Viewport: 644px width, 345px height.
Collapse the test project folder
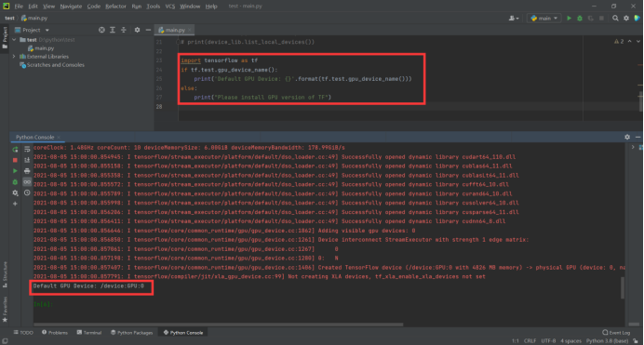[14, 40]
